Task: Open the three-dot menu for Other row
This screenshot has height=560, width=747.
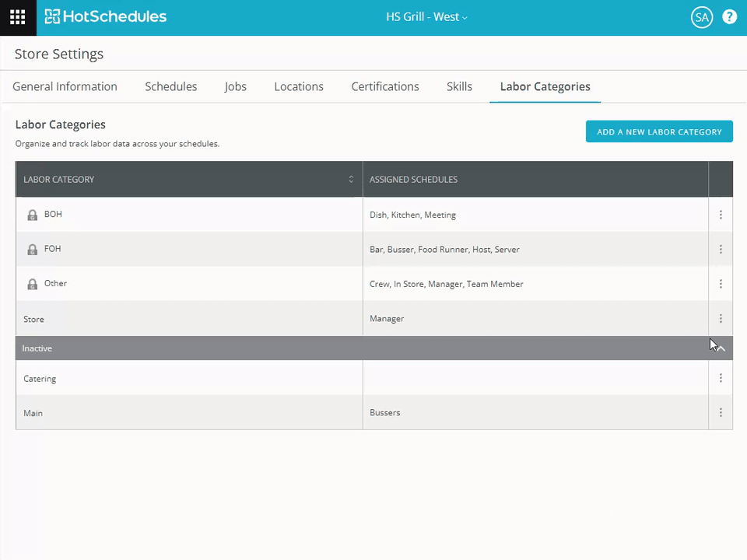Action: [721, 284]
